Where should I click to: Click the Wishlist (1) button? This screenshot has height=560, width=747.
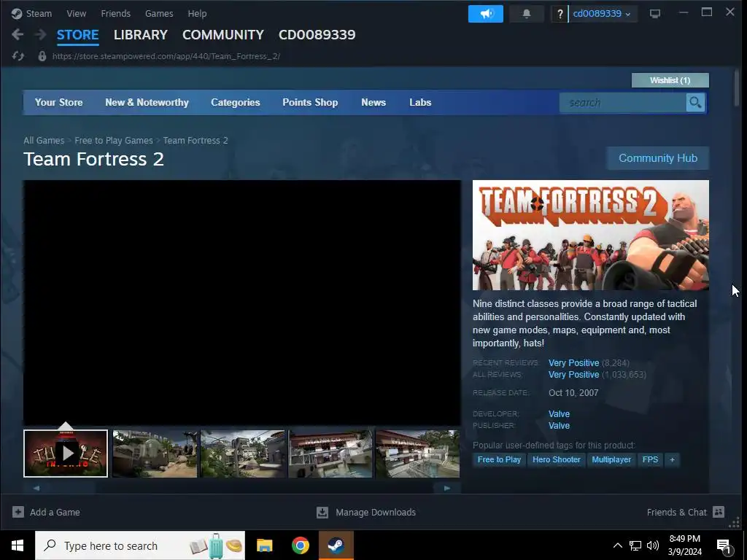670,80
